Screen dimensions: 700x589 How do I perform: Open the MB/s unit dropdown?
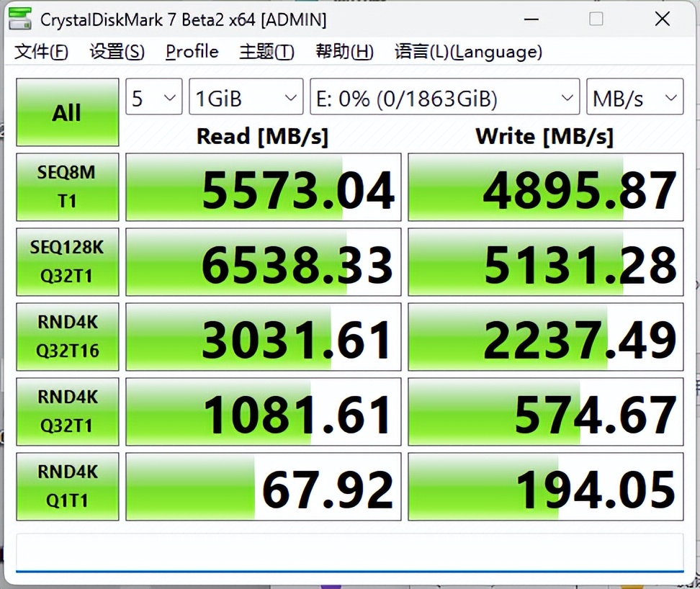[x=635, y=96]
